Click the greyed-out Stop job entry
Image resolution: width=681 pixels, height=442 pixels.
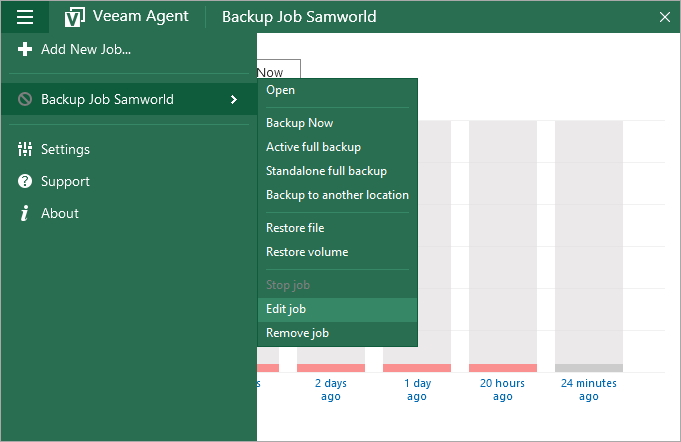337,285
